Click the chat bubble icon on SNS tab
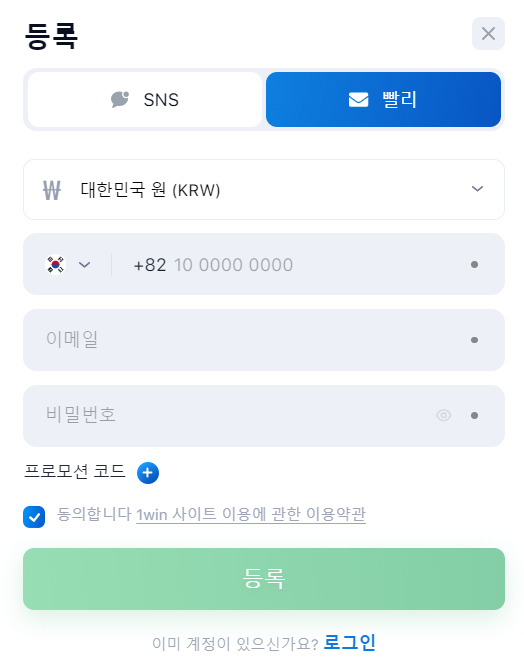The width and height of the screenshot is (524, 671). click(x=120, y=99)
